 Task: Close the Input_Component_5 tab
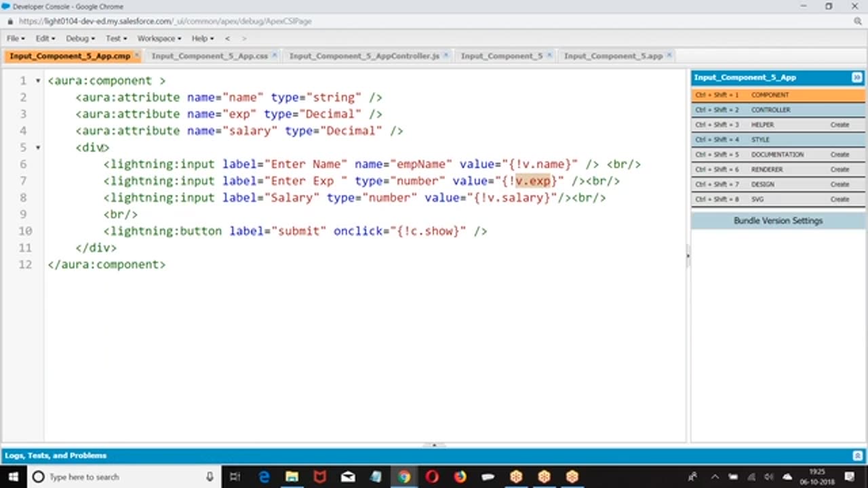[549, 56]
